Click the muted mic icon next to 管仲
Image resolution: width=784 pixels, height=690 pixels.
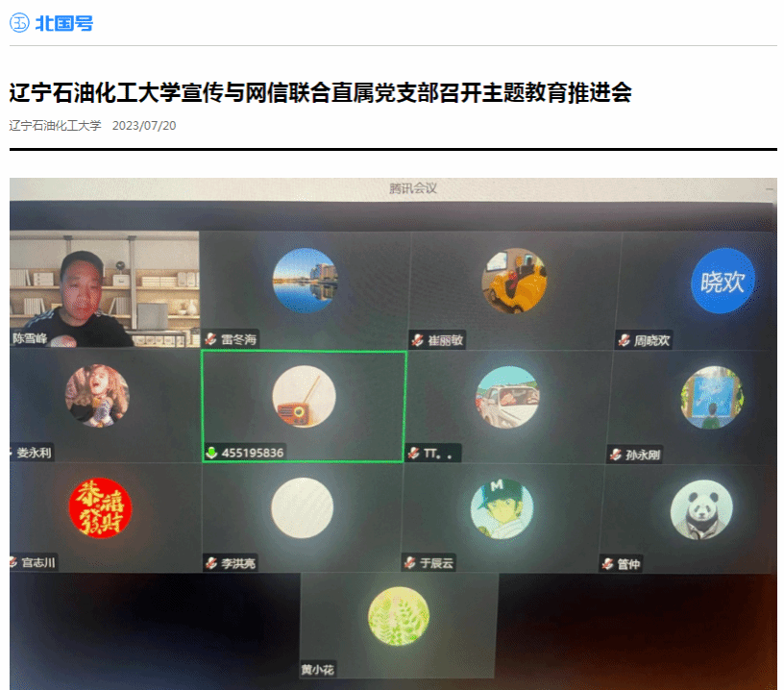(x=607, y=564)
